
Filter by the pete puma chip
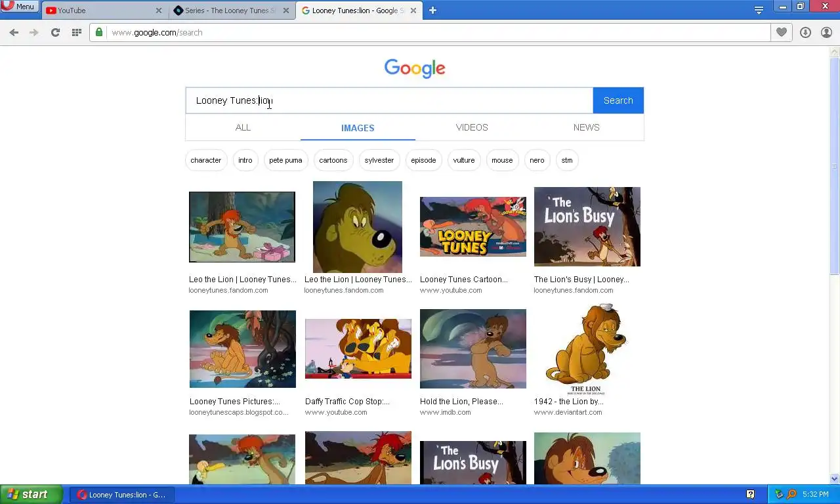pyautogui.click(x=285, y=160)
